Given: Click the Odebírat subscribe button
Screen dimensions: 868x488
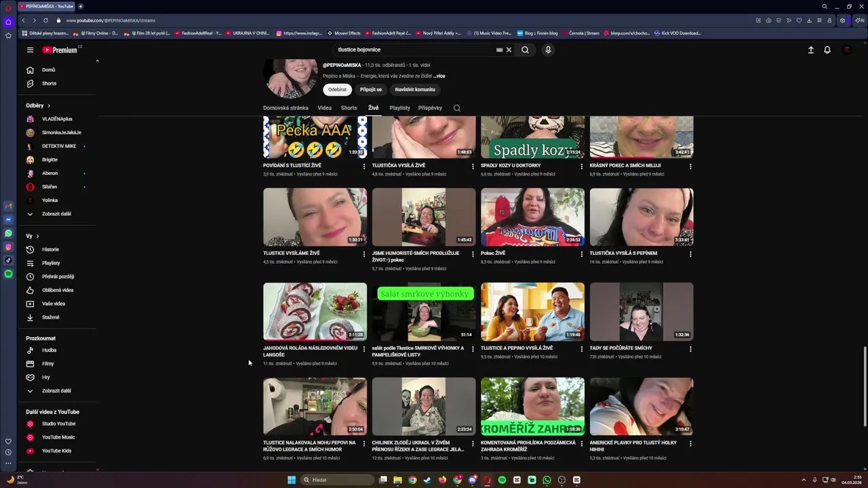Looking at the screenshot, I should pyautogui.click(x=337, y=89).
